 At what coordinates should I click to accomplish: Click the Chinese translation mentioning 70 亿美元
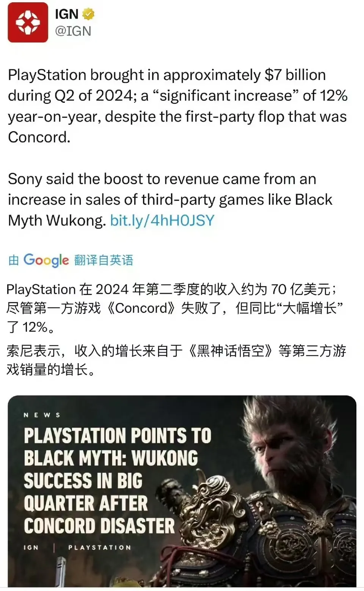175,308
